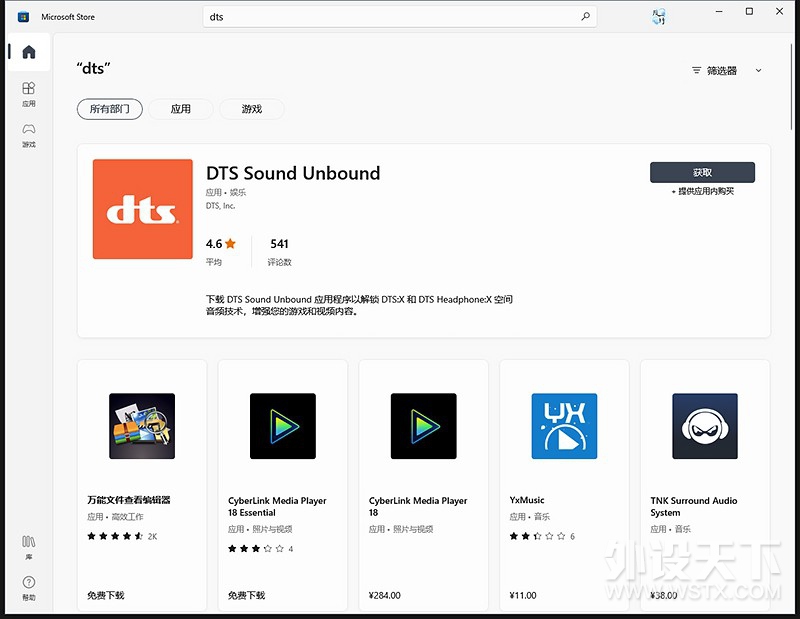Open the 游戏 (Gaming) sidebar section
This screenshot has width=800, height=619.
pos(29,135)
